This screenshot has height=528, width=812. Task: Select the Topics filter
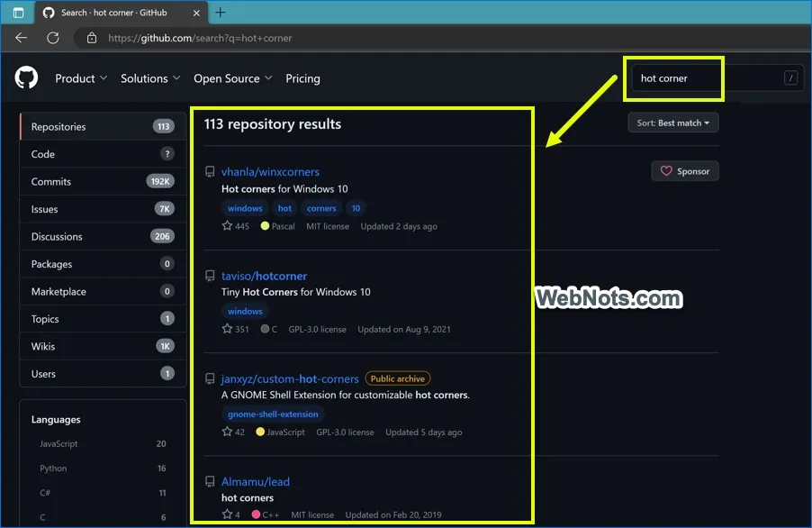click(x=103, y=319)
